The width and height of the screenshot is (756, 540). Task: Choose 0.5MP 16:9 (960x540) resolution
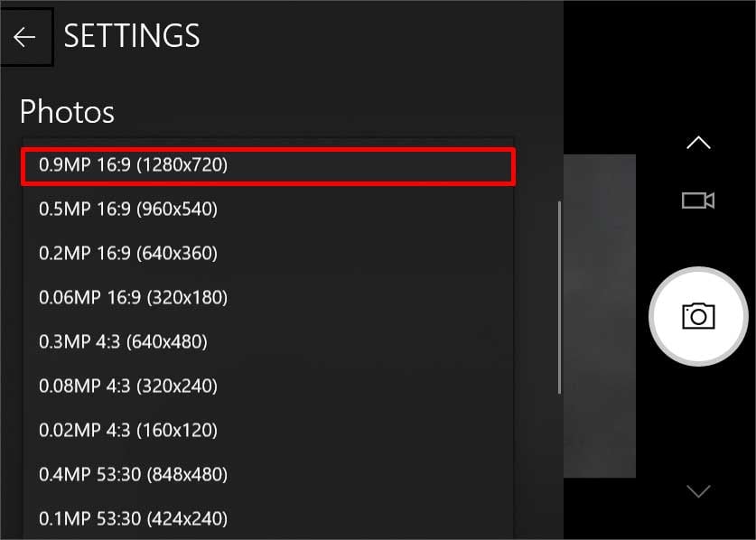[268, 209]
